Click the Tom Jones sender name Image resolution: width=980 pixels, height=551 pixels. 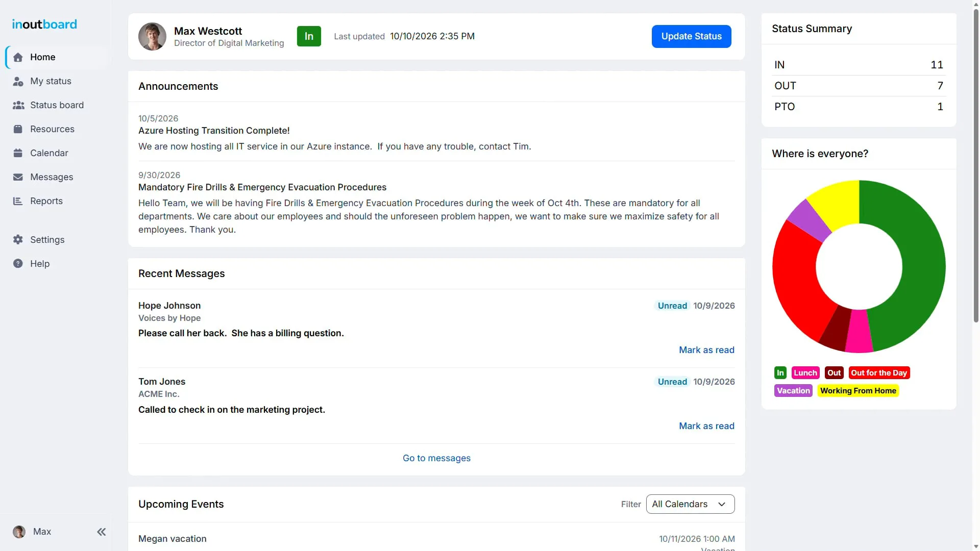[162, 382]
